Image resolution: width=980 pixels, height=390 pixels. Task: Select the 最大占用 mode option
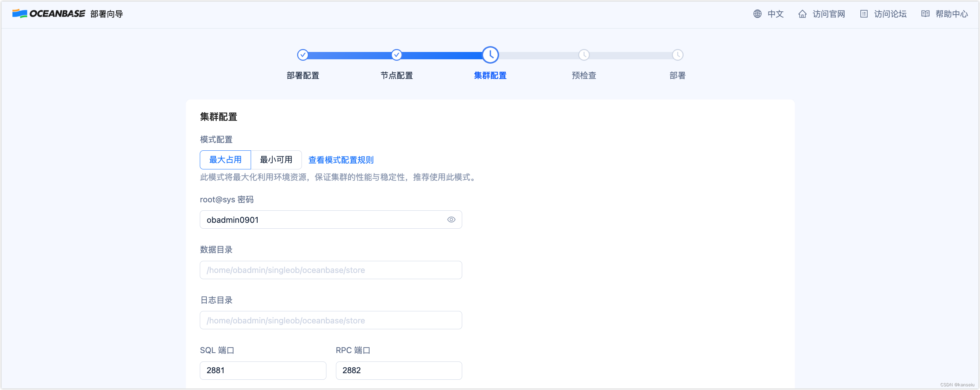click(225, 160)
